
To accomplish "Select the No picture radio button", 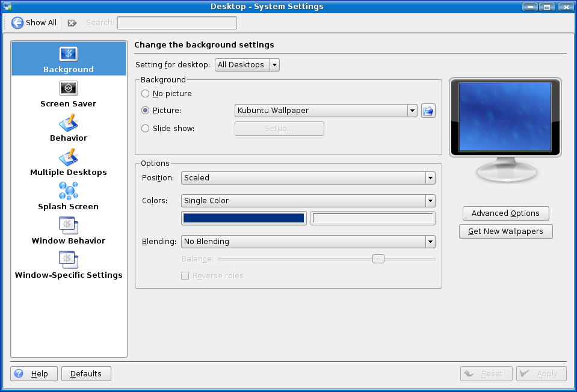I will tap(146, 94).
